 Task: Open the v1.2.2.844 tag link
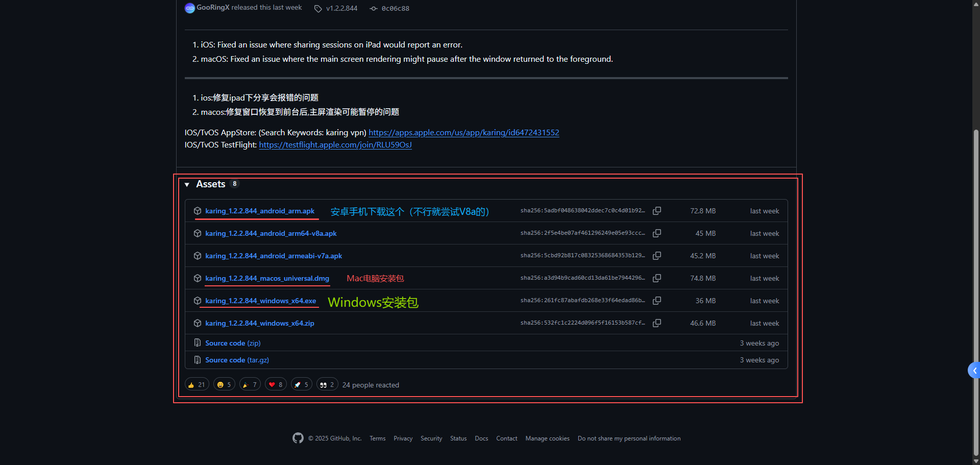(341, 9)
